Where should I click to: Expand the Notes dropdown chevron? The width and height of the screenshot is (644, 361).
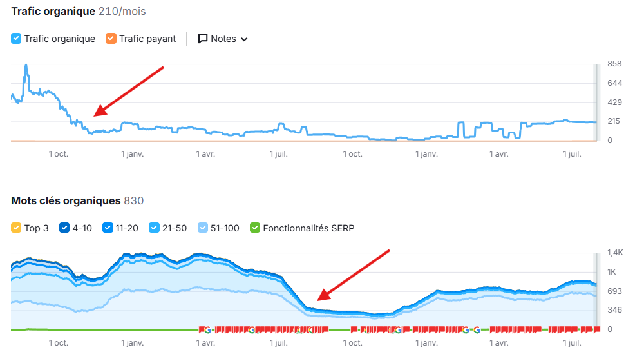[x=244, y=39]
